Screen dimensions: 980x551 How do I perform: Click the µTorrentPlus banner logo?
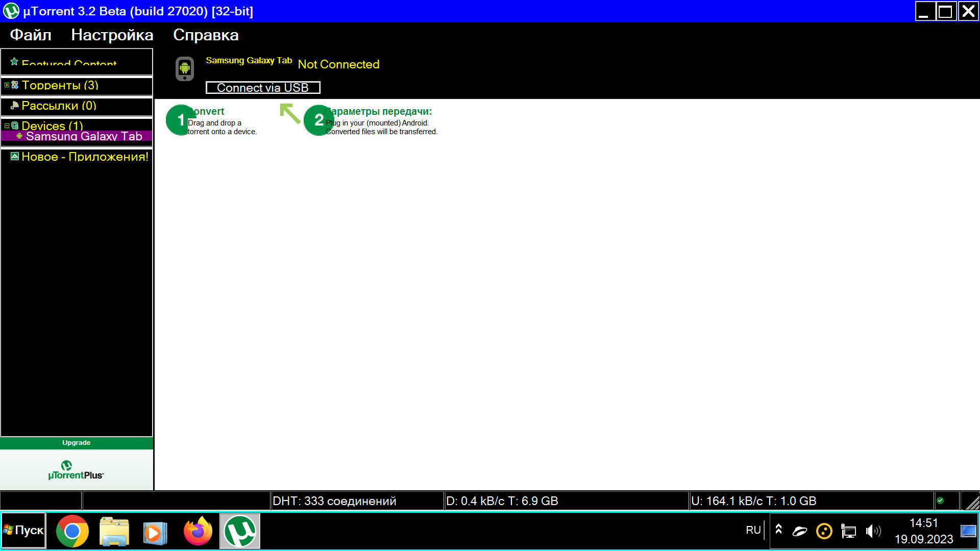76,470
